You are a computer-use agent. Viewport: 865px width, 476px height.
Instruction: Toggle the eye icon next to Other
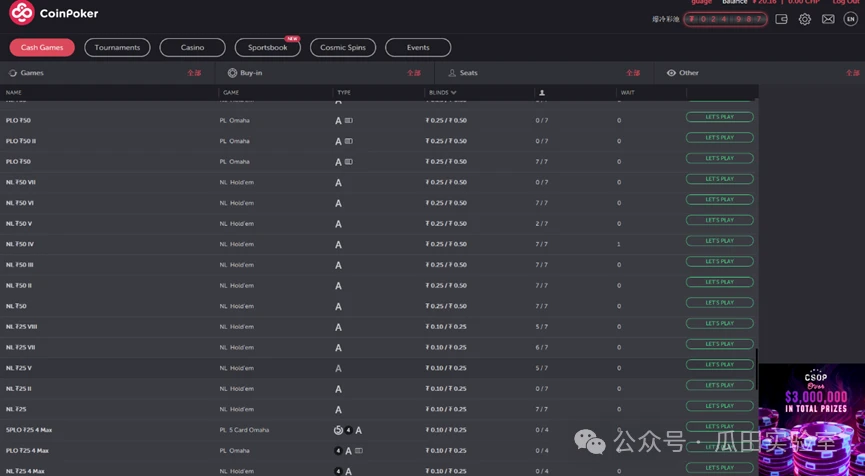(671, 73)
